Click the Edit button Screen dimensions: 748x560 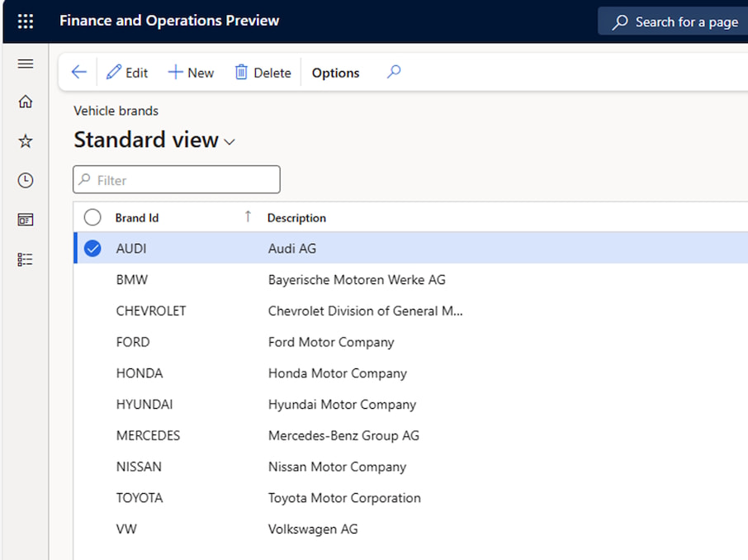[127, 73]
